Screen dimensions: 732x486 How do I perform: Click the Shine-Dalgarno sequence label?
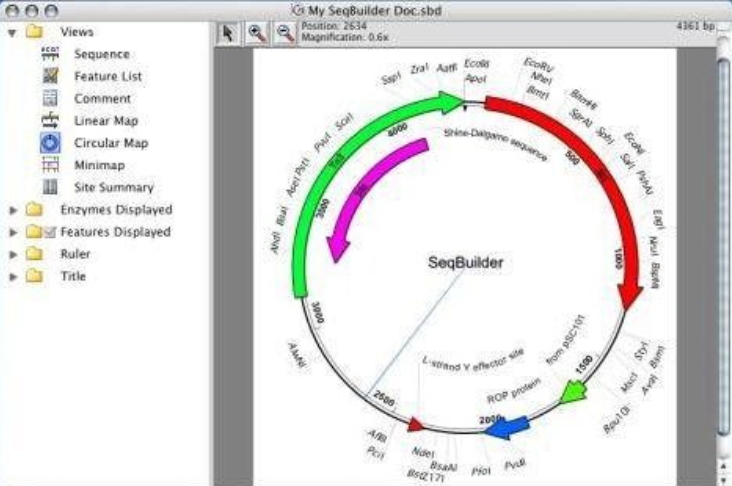tap(495, 144)
